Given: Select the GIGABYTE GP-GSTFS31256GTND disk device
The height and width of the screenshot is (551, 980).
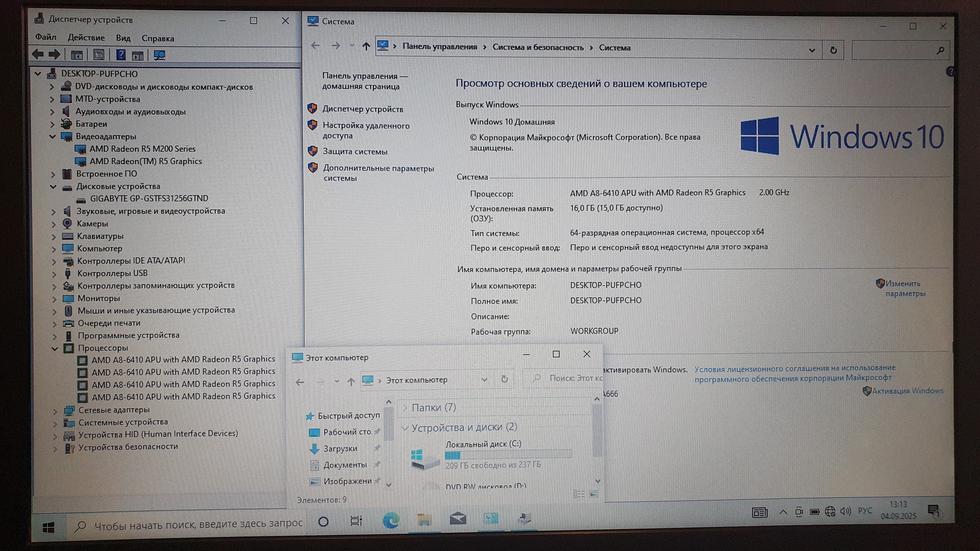Looking at the screenshot, I should click(x=149, y=198).
